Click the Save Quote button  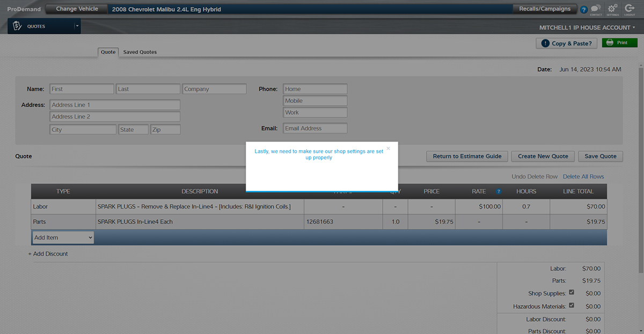(x=600, y=157)
